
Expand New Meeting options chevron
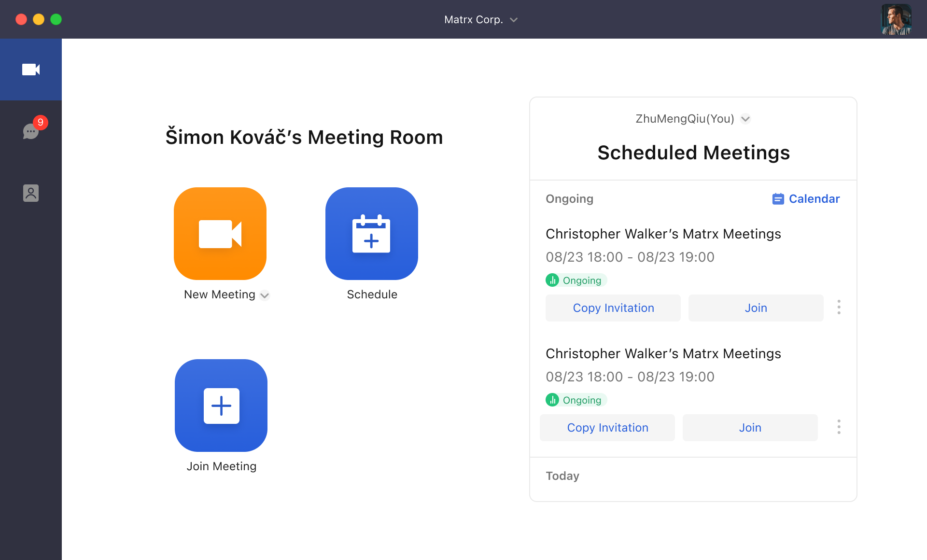265,295
